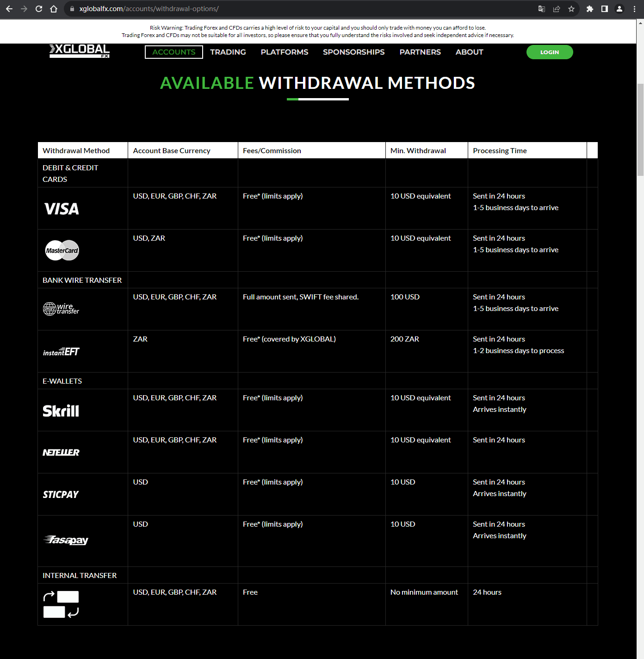Click the FasaPay logo
Image resolution: width=644 pixels, height=659 pixels.
[x=66, y=540]
